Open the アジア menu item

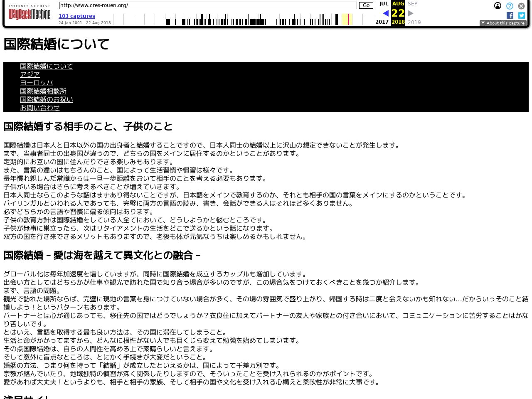pos(30,74)
